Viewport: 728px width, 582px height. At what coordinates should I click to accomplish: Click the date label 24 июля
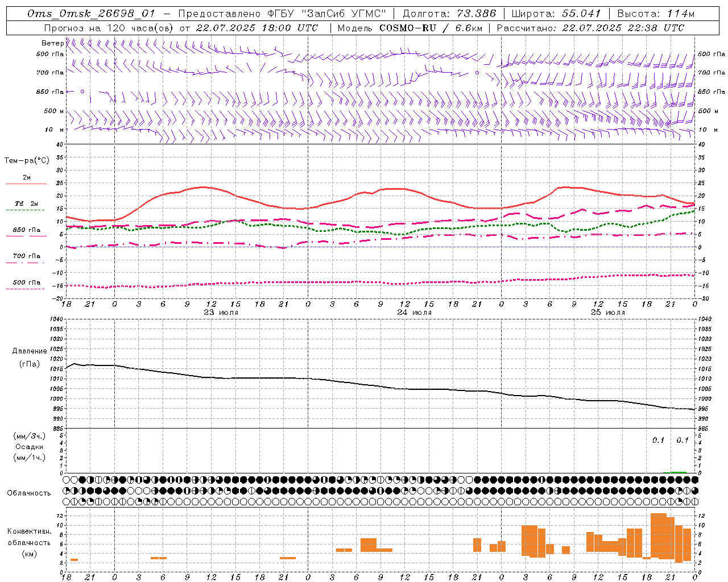point(415,313)
